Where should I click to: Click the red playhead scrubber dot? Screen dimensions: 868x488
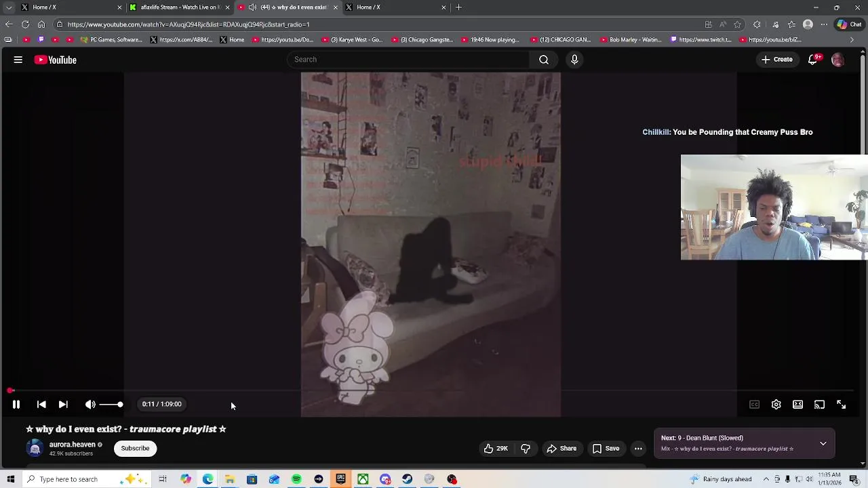[x=11, y=391]
